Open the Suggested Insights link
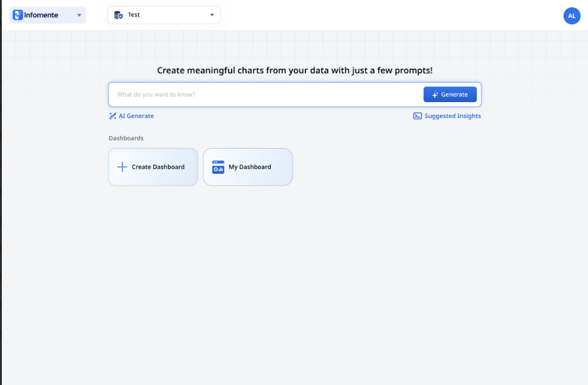Viewport: 588px width, 385px height. click(452, 116)
